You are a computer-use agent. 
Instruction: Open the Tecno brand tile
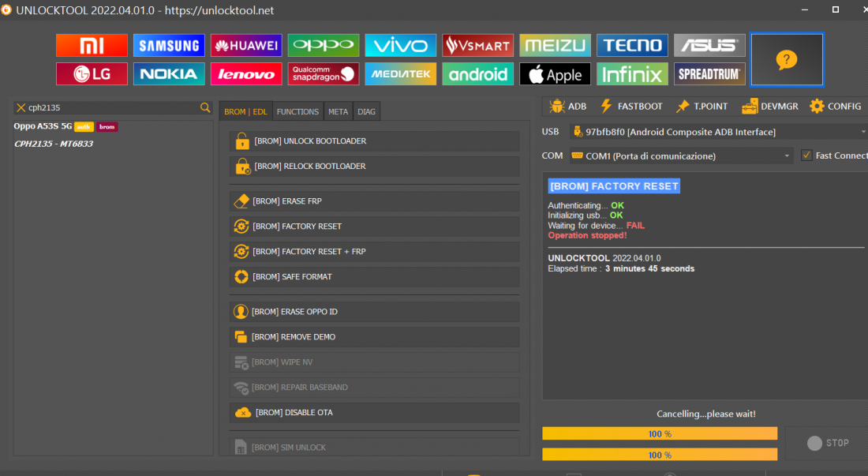pyautogui.click(x=632, y=45)
